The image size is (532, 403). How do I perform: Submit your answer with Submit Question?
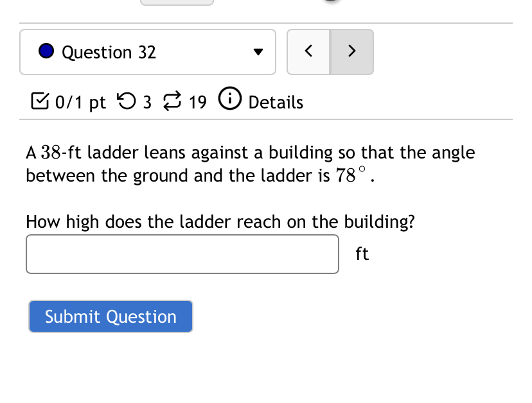click(x=110, y=316)
